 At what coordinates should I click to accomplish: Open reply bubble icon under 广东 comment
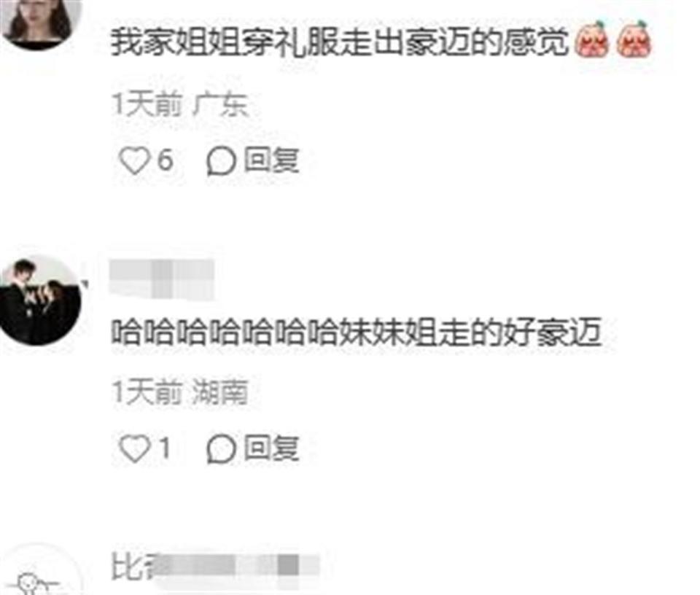(220, 161)
